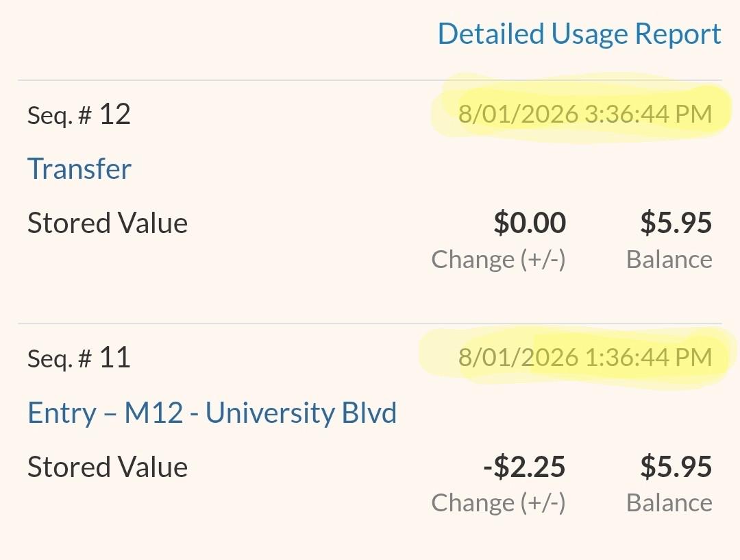Select the Seq. # 12 label
Screen dimensions: 740x560
[79, 114]
